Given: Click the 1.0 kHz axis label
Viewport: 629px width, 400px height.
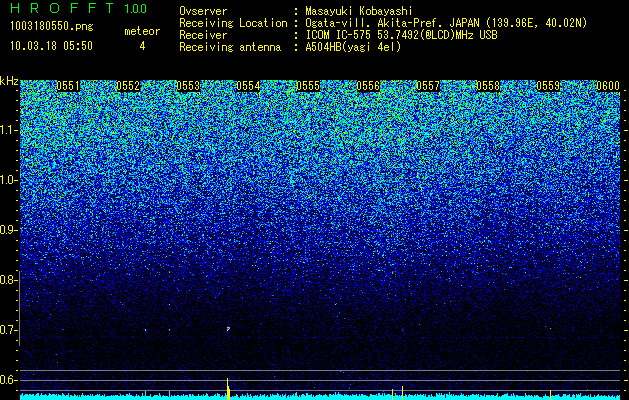Looking at the screenshot, I should pyautogui.click(x=9, y=180).
